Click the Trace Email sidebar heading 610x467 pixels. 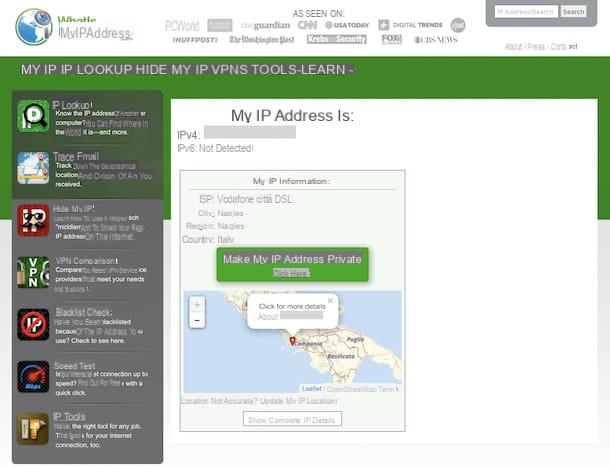tap(76, 156)
